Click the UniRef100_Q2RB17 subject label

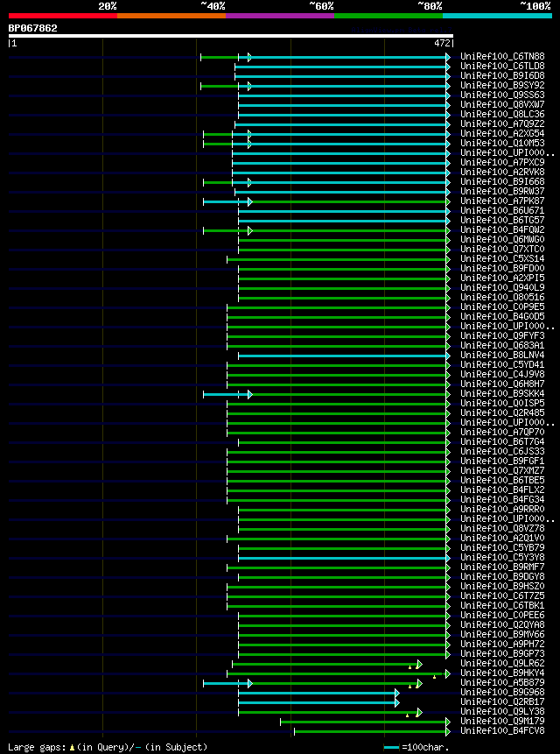pyautogui.click(x=502, y=702)
